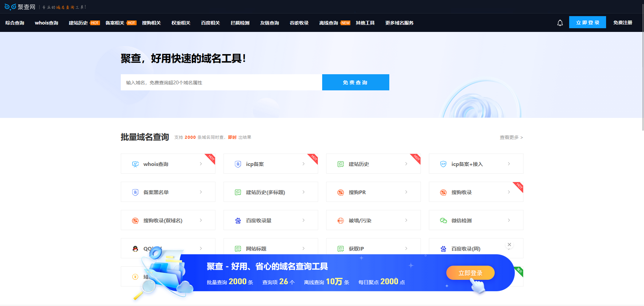
Task: Click the 被墙/污染 globe icon
Action: click(x=341, y=220)
